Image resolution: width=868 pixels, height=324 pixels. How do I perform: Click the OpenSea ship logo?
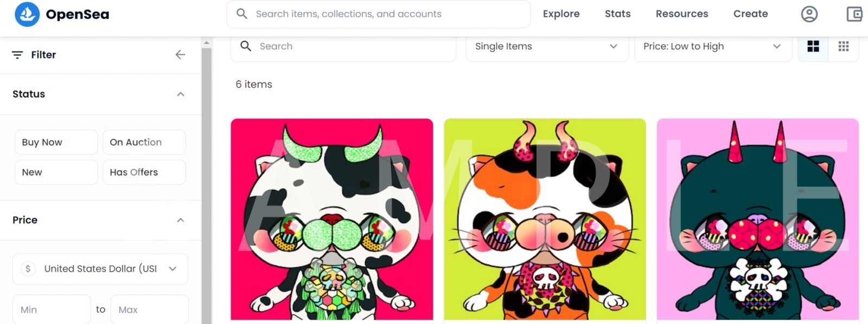click(27, 14)
